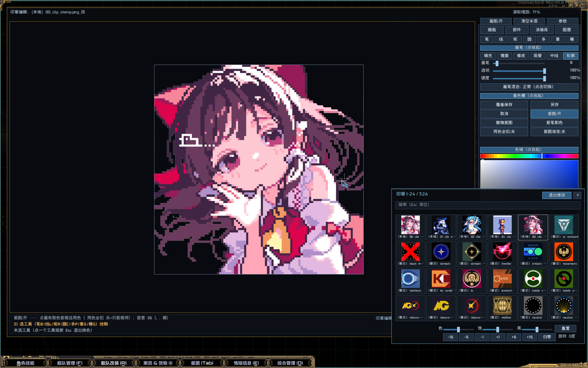Pick the dweller red orb emblem
Viewport: 588px width, 368px height.
tap(502, 254)
